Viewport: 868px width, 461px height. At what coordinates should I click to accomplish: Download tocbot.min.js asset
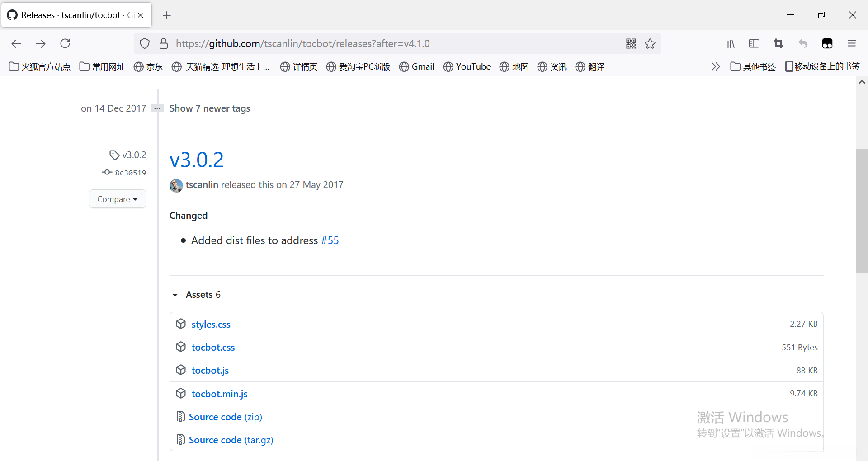point(220,394)
